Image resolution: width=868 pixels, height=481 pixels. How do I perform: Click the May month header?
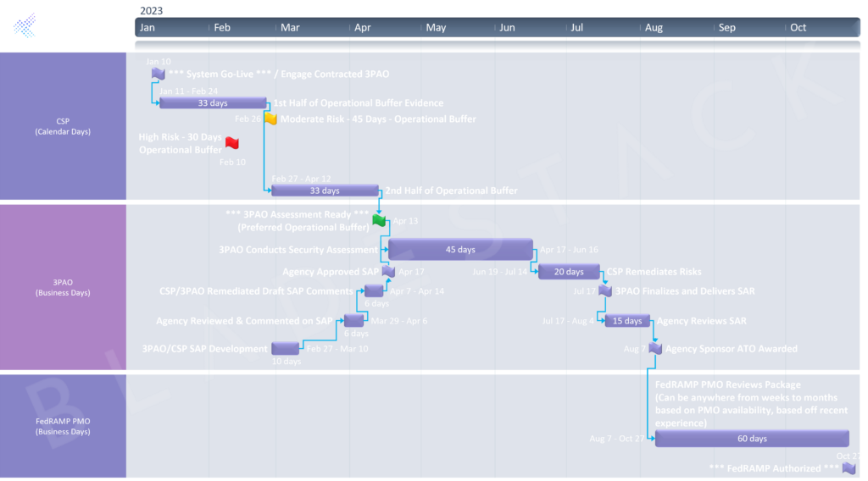point(436,28)
